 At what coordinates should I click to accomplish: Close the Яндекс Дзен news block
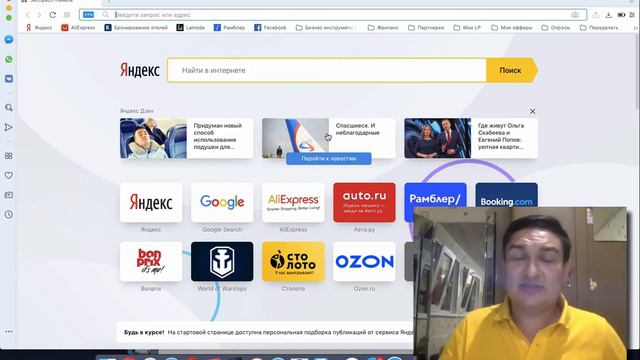[x=532, y=111]
